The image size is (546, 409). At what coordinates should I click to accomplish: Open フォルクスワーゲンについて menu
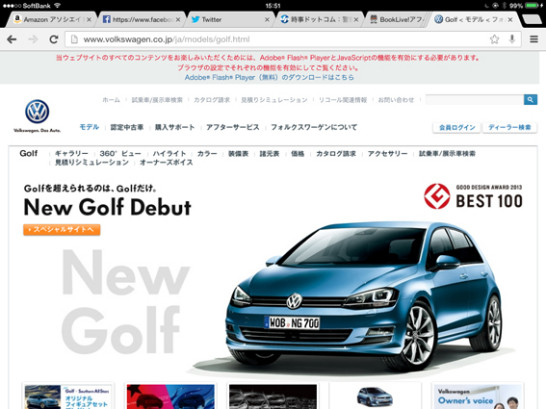(314, 127)
